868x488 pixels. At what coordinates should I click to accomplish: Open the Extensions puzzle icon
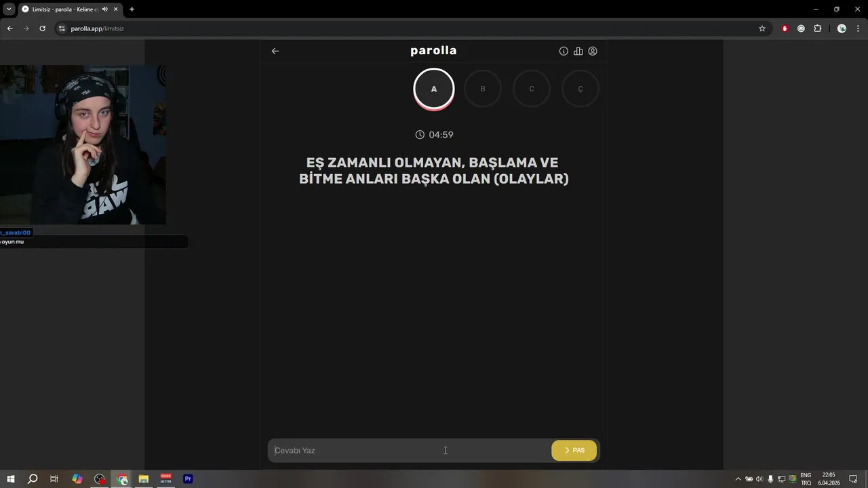817,28
